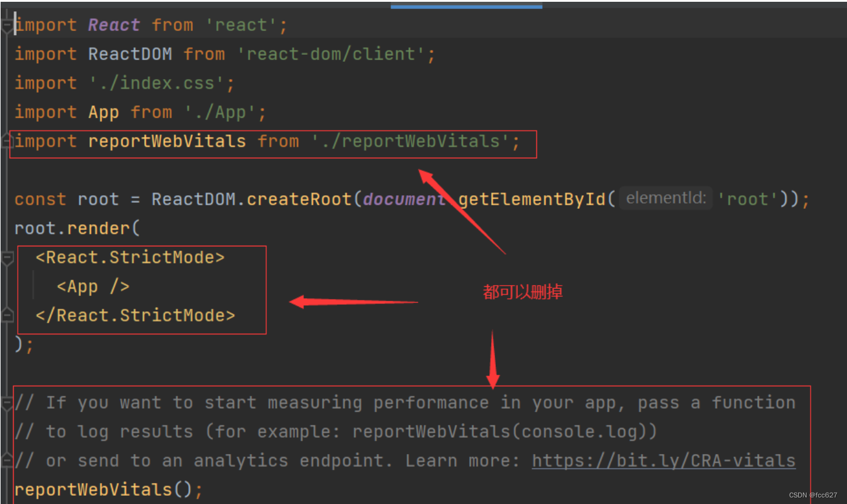
Task: Click the 'react-dom/client' module string
Action: (x=331, y=54)
